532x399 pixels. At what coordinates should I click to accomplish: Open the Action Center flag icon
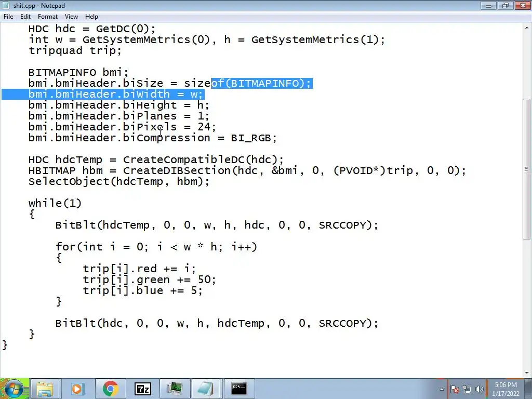click(x=454, y=389)
